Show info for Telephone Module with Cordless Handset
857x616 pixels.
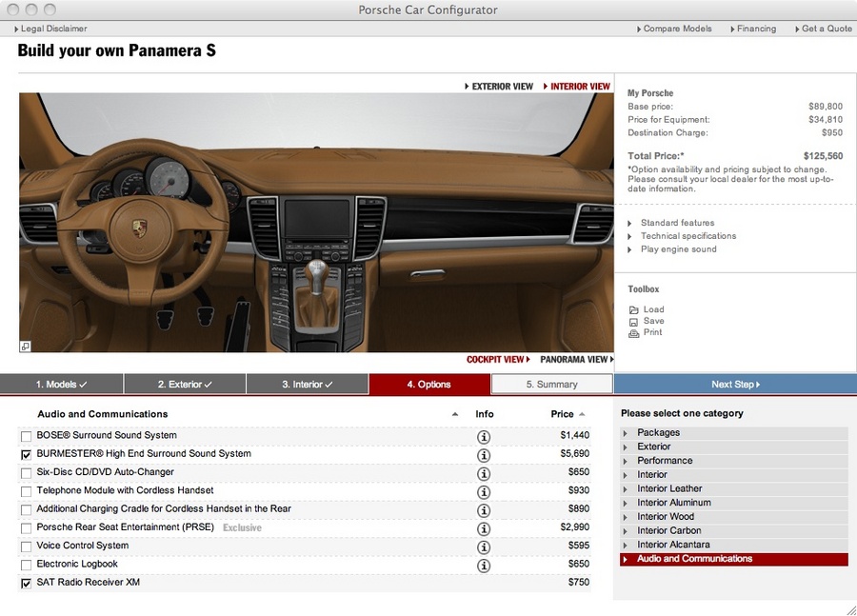(483, 492)
